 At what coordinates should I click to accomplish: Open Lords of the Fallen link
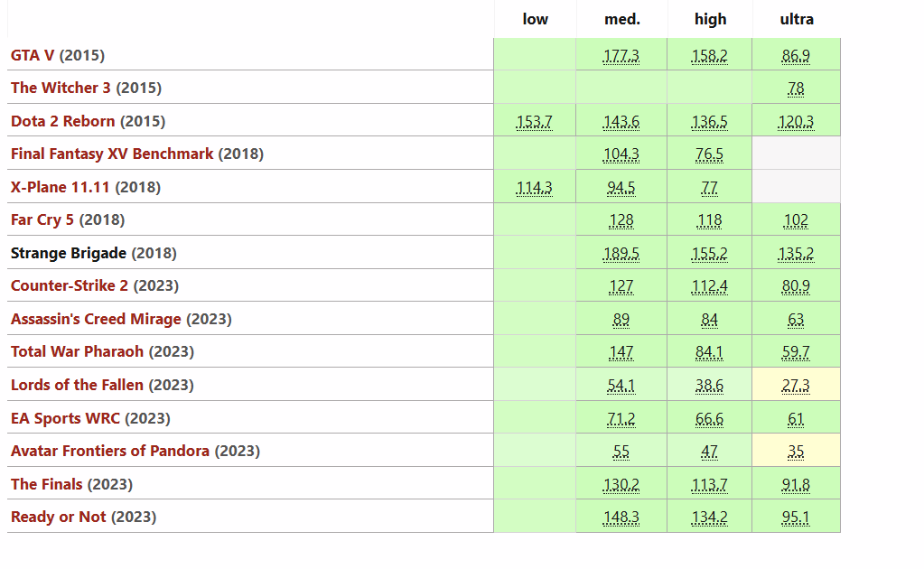(77, 386)
